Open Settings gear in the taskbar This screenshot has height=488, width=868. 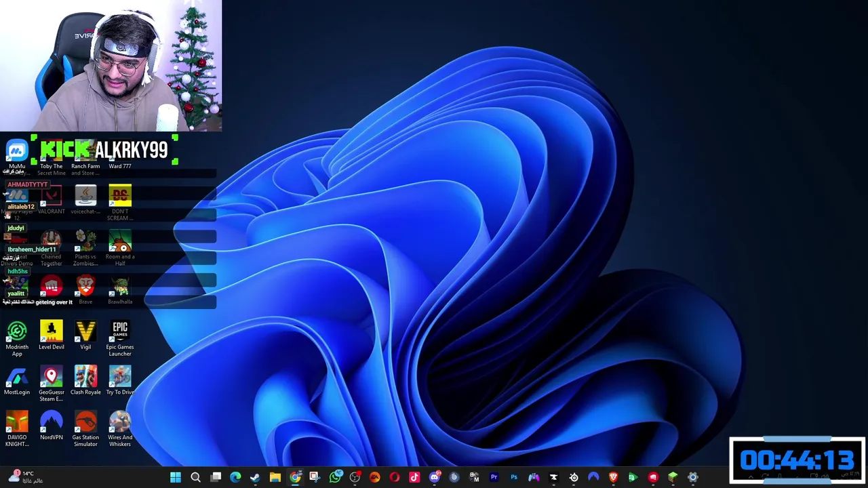tap(692, 477)
